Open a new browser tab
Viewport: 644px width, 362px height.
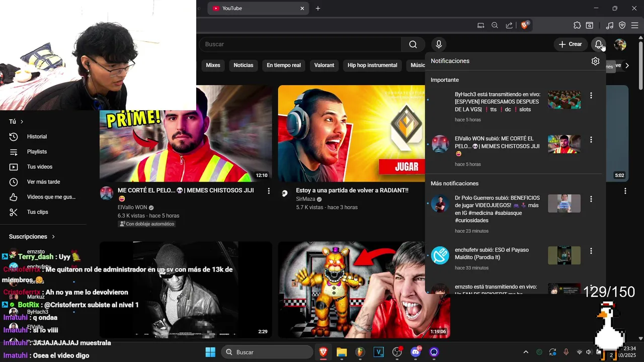tap(318, 9)
